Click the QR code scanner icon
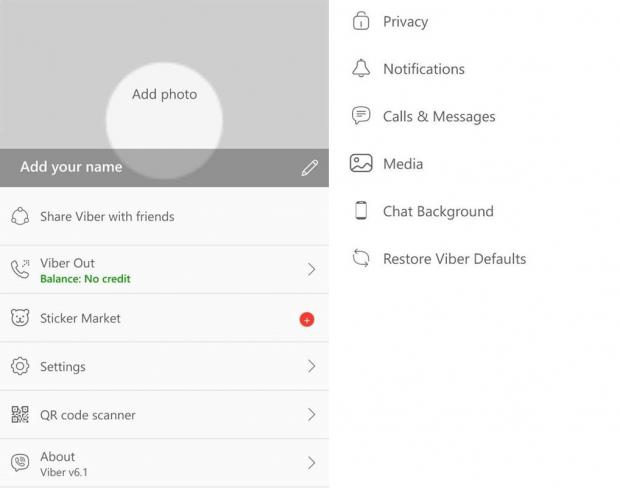 [20, 415]
